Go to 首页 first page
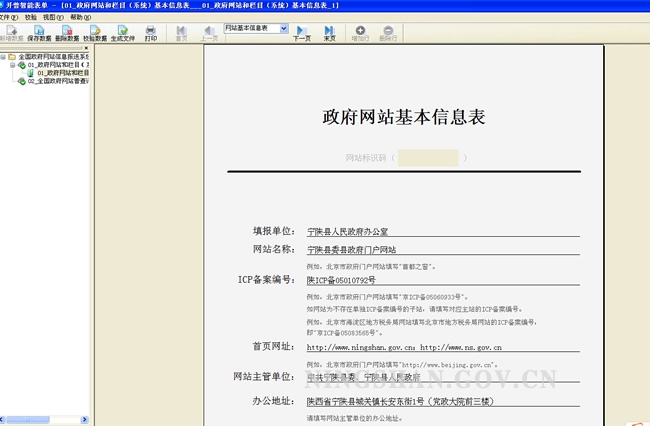The width and height of the screenshot is (650, 426). 182,33
